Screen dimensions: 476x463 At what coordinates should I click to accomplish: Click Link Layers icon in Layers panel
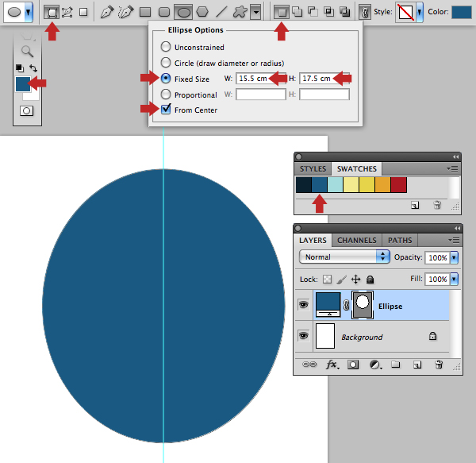click(309, 365)
